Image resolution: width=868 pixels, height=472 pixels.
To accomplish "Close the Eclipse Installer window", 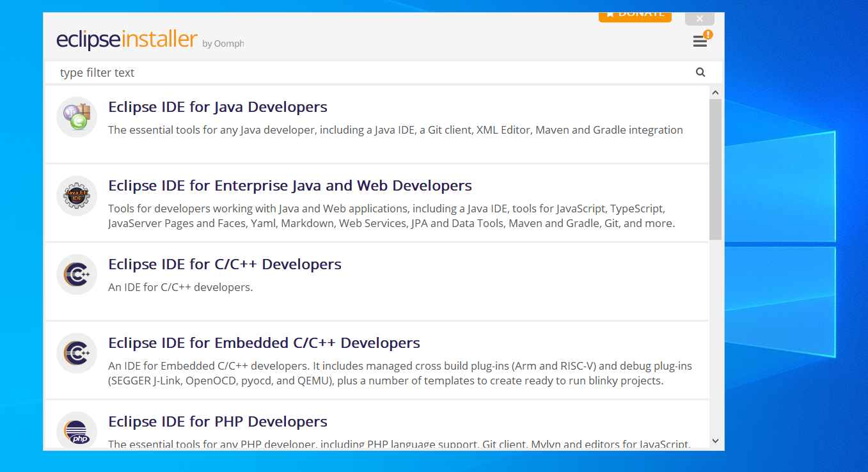I will 699,19.
